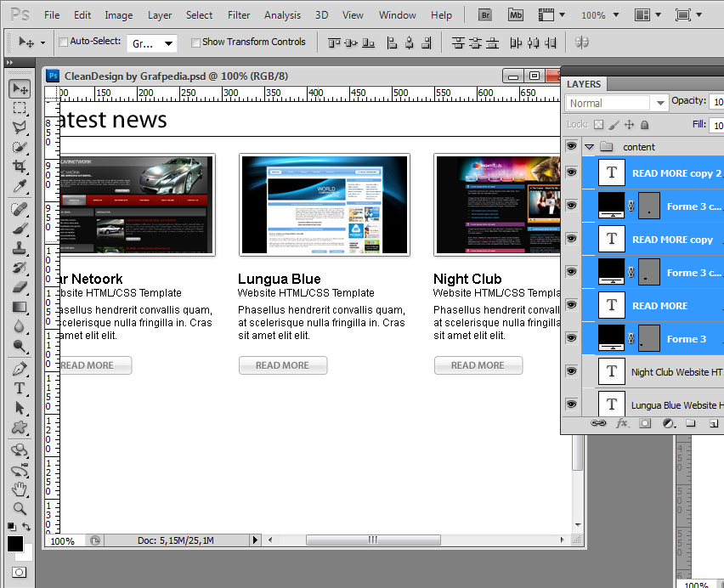Screen dimensions: 724x588
Task: Click the Auto-Align Layers icon
Action: pos(582,42)
